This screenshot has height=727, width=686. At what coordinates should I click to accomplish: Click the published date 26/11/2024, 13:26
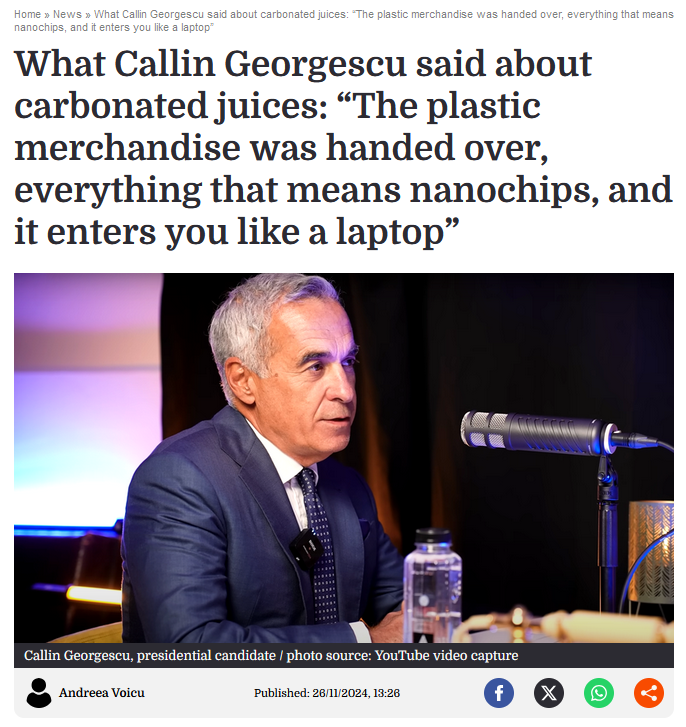coord(356,693)
